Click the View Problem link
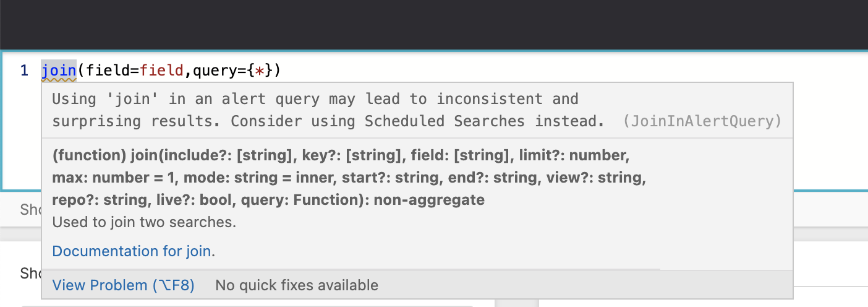Viewport: 868px width, 307px height. [123, 285]
